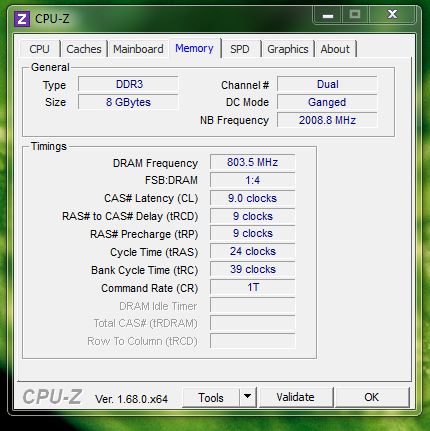430x431 pixels.
Task: Click the 1:4 FSB:DRAM ratio value
Action: coord(252,180)
